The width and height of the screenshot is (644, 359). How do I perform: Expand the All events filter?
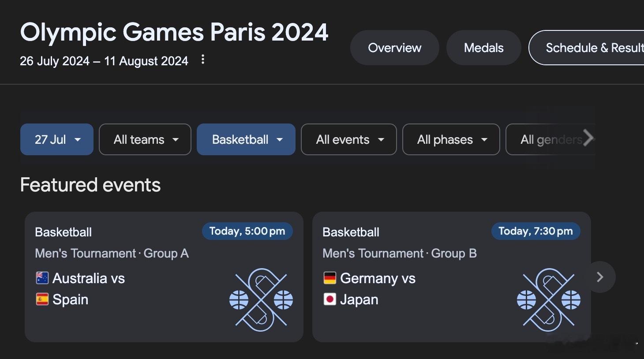[x=348, y=140]
